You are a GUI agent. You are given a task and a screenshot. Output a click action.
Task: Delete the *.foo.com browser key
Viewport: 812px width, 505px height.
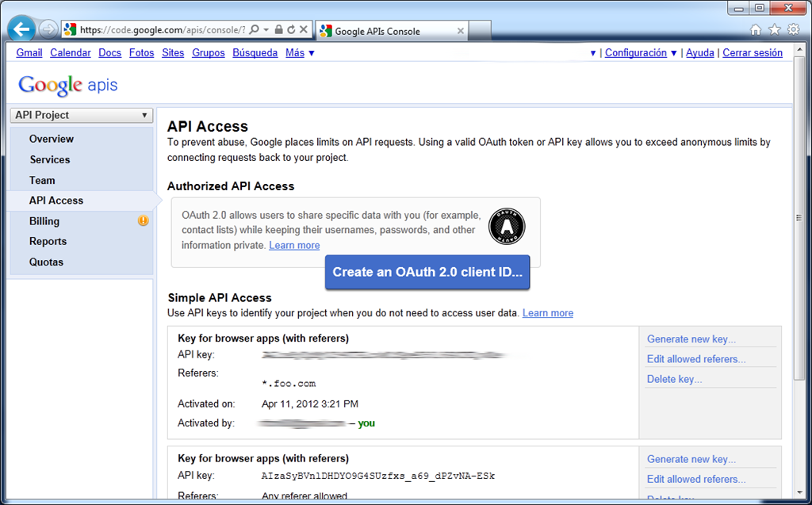tap(674, 379)
